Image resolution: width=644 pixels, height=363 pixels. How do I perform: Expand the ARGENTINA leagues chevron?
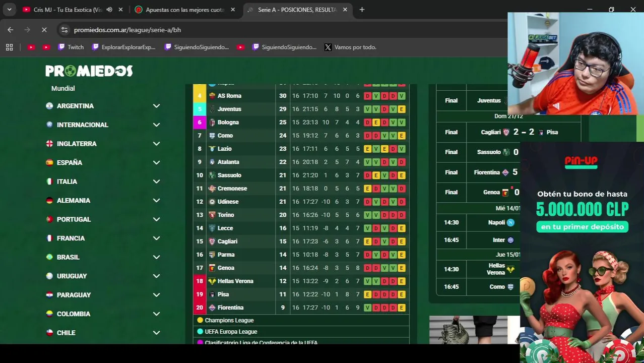tap(156, 106)
